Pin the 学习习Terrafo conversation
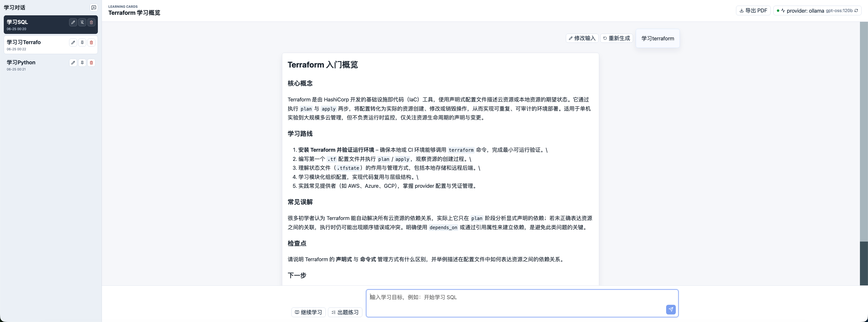The width and height of the screenshot is (868, 322). (82, 43)
